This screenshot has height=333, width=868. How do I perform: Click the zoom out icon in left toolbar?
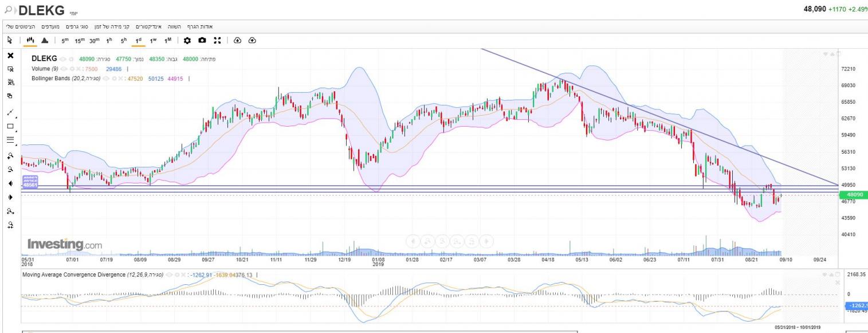(10, 169)
